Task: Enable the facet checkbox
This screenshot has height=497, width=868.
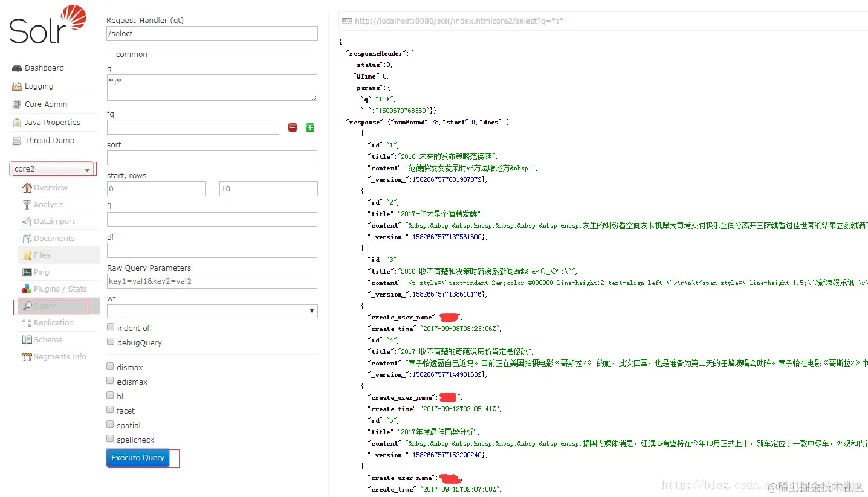Action: pyautogui.click(x=111, y=410)
